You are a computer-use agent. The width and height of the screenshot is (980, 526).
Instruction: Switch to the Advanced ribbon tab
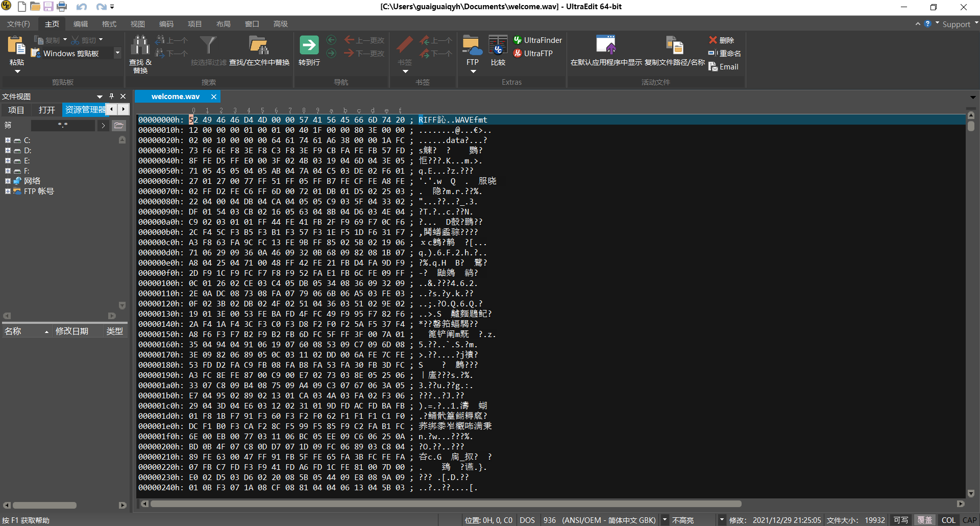[x=280, y=24]
